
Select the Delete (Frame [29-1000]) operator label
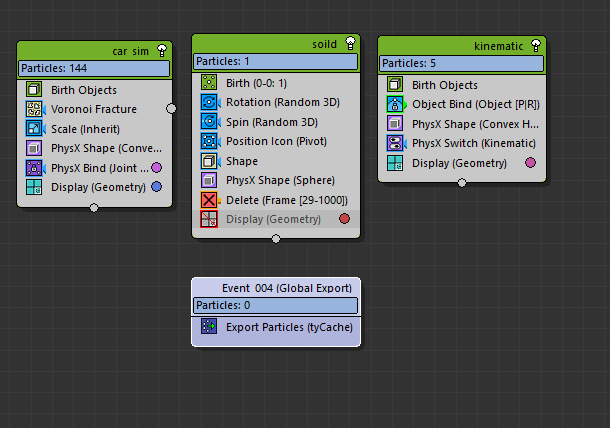(287, 200)
